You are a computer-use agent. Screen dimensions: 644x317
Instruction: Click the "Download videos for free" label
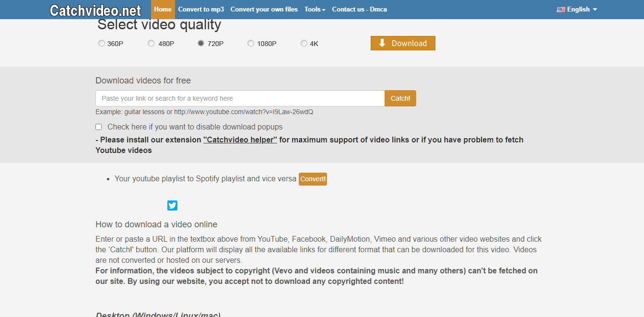(x=143, y=81)
